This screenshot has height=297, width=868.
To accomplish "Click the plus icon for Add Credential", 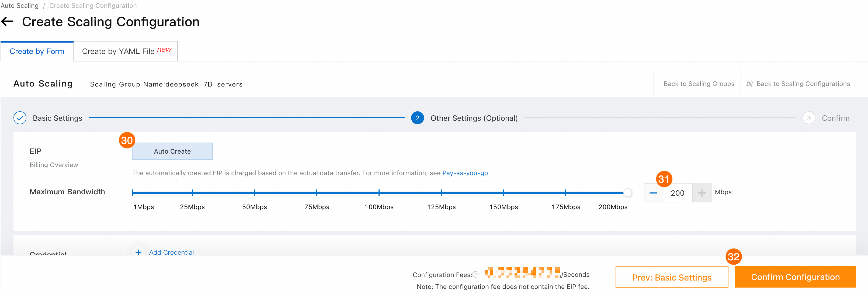I will point(138,252).
